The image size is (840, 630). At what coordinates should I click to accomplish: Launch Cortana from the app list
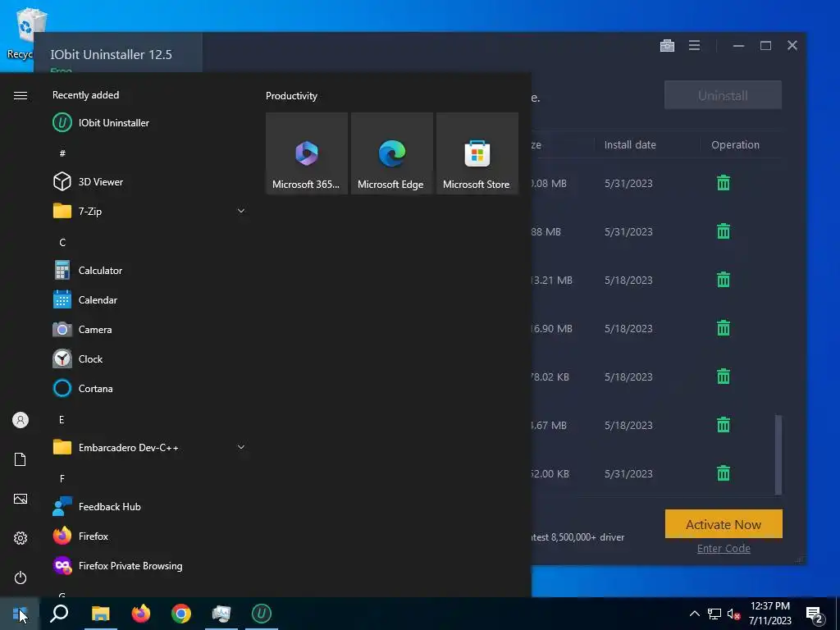[148, 388]
